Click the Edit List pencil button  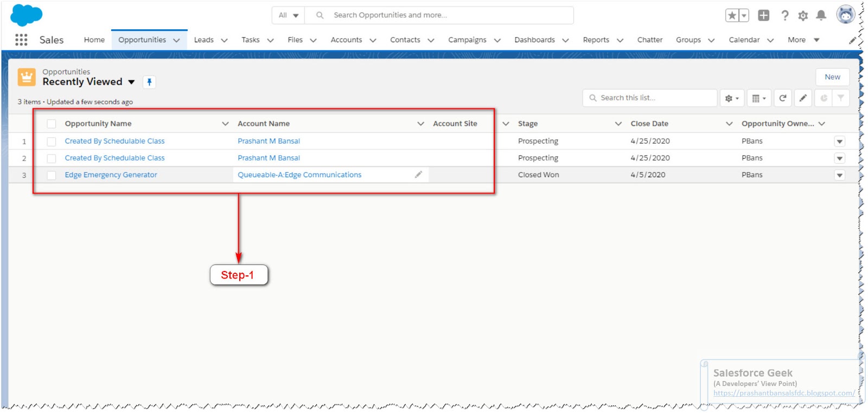[803, 98]
